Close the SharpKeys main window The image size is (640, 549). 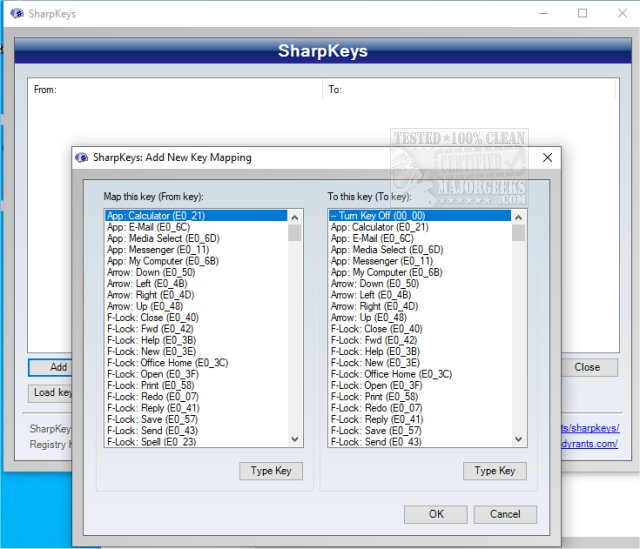point(622,13)
